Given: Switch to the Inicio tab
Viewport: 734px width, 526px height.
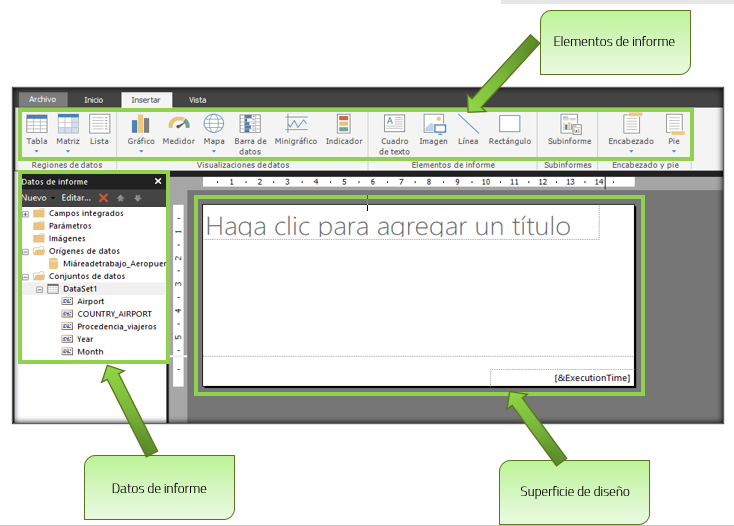Looking at the screenshot, I should (94, 100).
